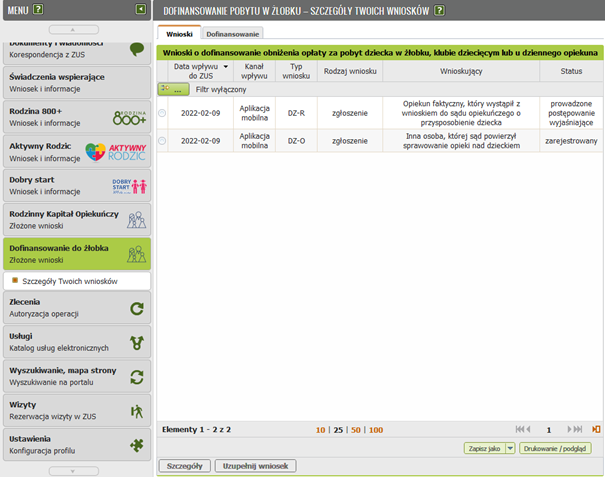The width and height of the screenshot is (605, 477).
Task: Collapse the menu panel with arrow icon
Action: click(141, 9)
